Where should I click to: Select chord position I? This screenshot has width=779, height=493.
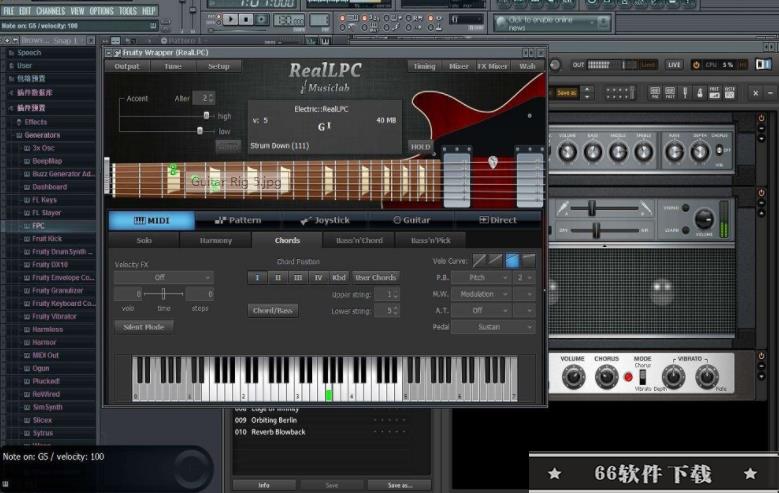pyautogui.click(x=257, y=277)
